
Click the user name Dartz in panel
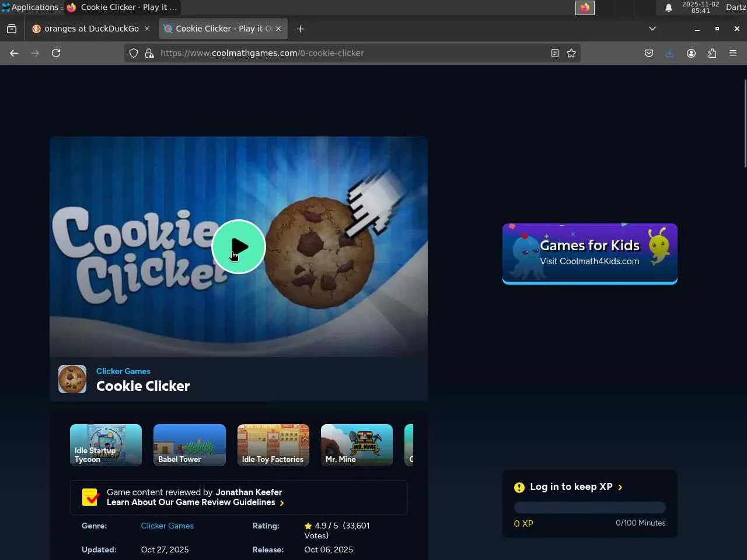click(x=736, y=7)
